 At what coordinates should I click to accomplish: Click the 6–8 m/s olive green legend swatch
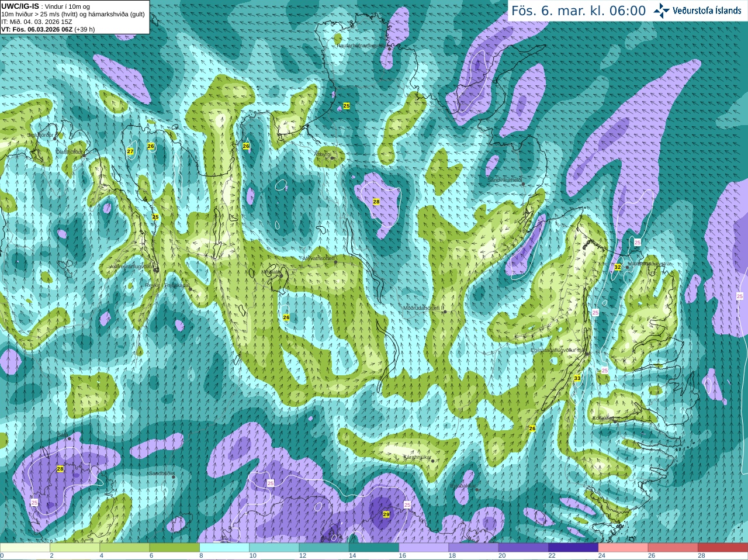[175, 548]
